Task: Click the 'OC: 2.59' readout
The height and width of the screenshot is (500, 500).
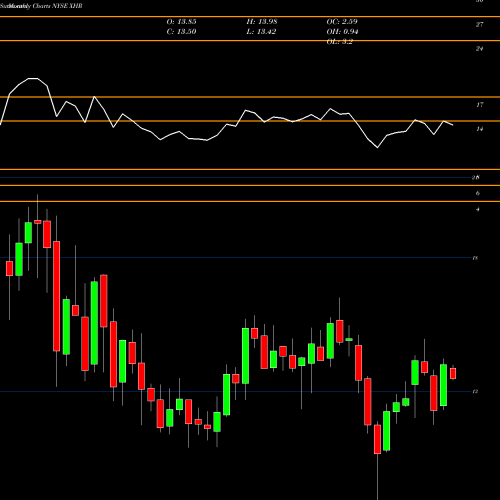Action: [342, 22]
